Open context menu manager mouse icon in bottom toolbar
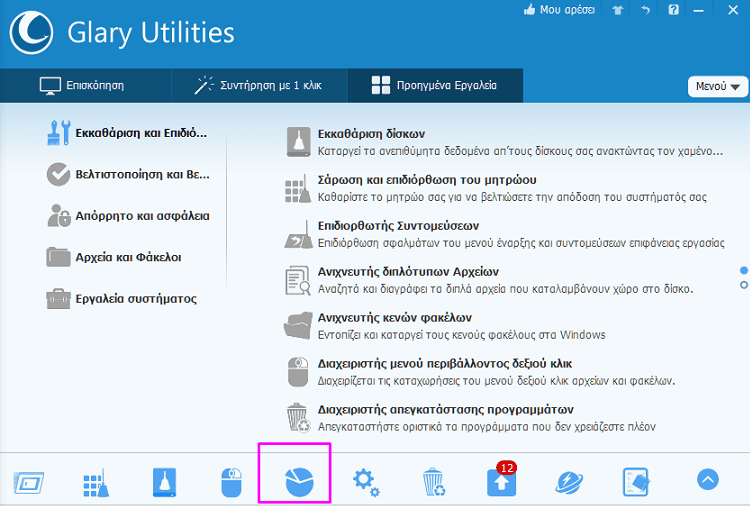This screenshot has height=506, width=750. coord(232,482)
